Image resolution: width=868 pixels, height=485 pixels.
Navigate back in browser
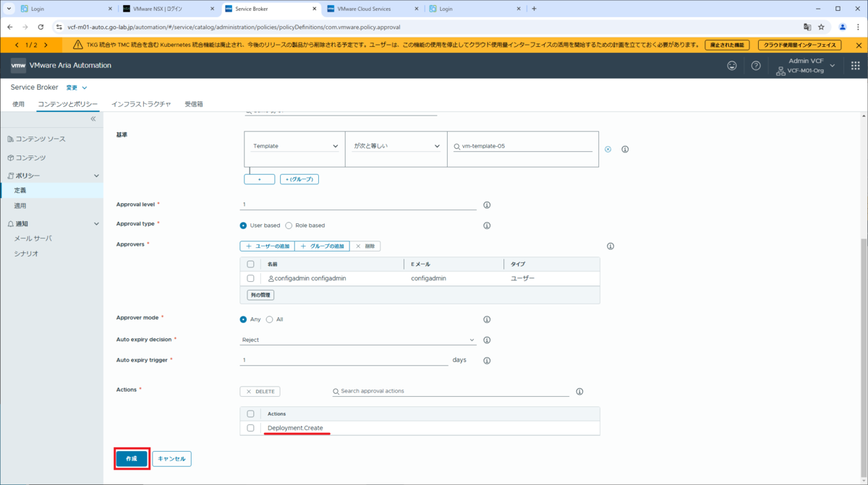(9, 27)
